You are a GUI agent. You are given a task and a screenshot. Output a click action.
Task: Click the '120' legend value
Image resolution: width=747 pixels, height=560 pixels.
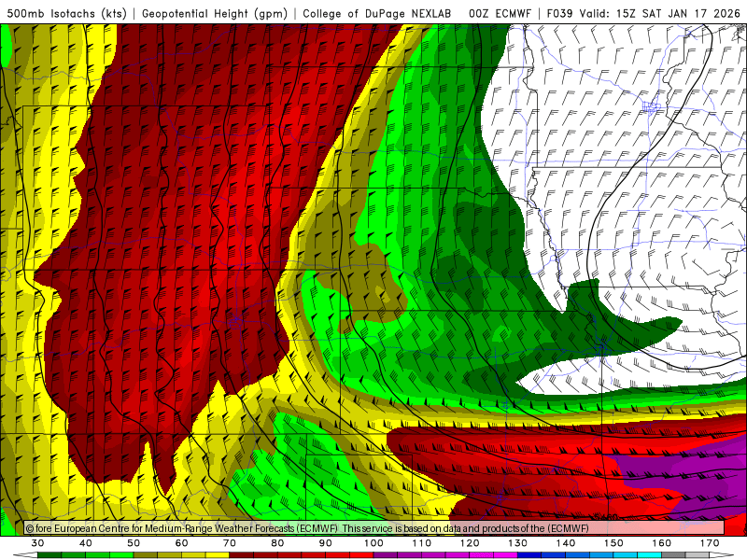[470, 543]
